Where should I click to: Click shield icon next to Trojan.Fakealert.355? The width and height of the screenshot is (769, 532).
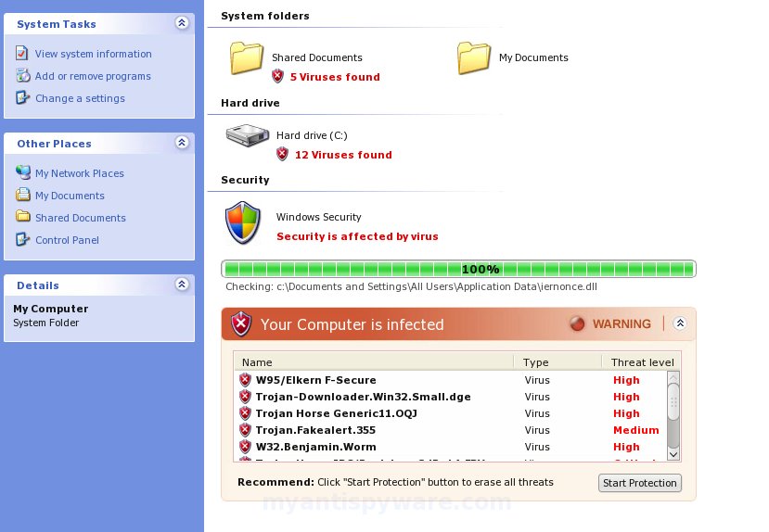245,430
